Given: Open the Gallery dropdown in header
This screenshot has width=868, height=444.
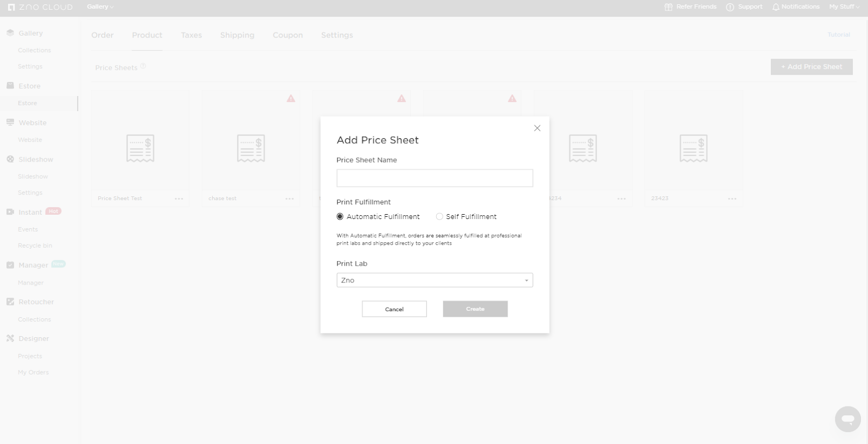Looking at the screenshot, I should point(100,7).
